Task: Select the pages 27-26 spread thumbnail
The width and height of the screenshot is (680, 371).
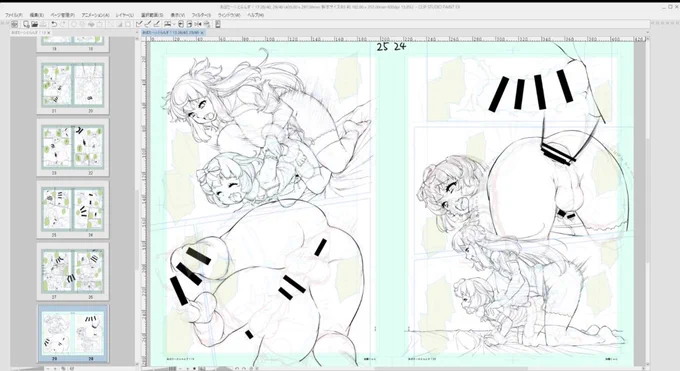Action: pos(73,272)
